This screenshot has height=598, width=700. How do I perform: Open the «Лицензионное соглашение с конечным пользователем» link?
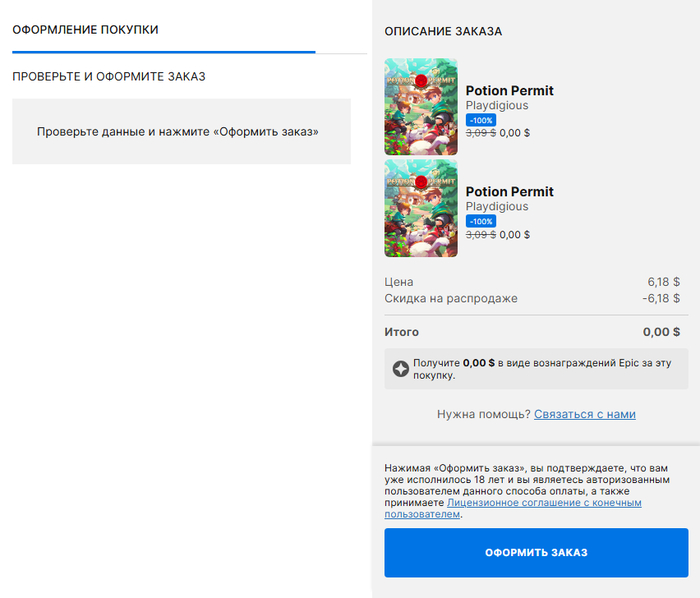[x=544, y=503]
